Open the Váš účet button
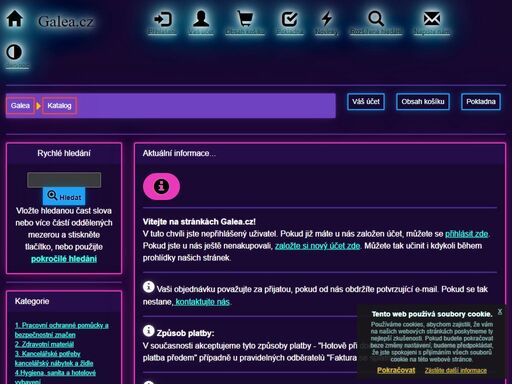The height and width of the screenshot is (384, 512). click(x=366, y=102)
